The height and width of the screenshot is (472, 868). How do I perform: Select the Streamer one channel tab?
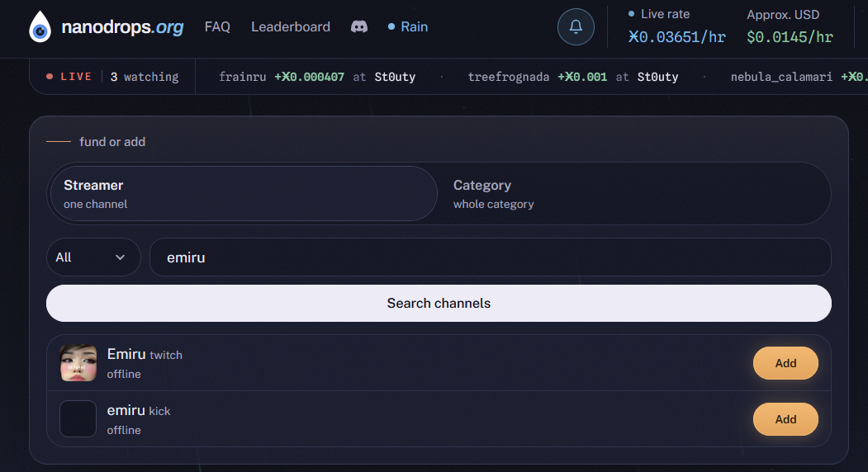[x=244, y=194]
